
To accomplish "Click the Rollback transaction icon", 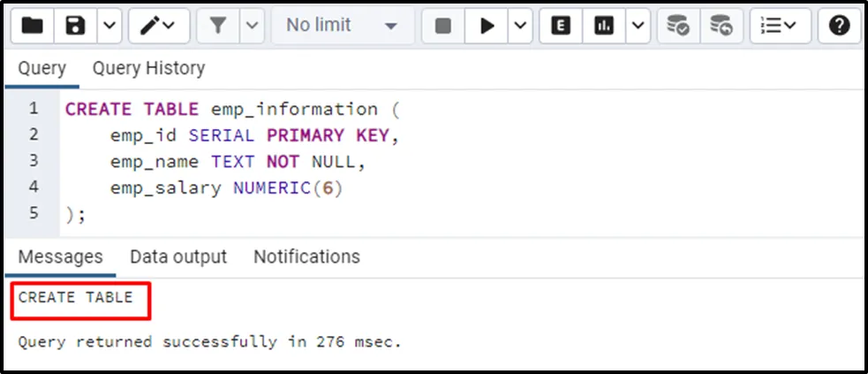I will click(721, 27).
